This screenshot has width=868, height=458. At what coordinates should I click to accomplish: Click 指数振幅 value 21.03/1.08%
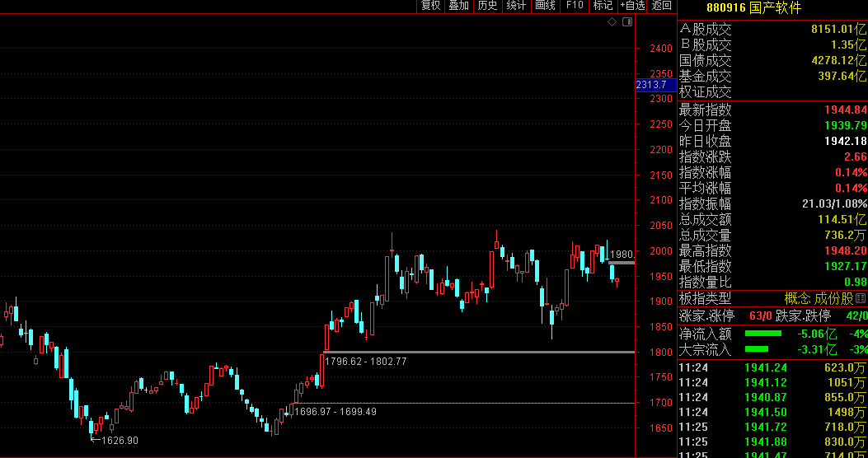(x=835, y=203)
